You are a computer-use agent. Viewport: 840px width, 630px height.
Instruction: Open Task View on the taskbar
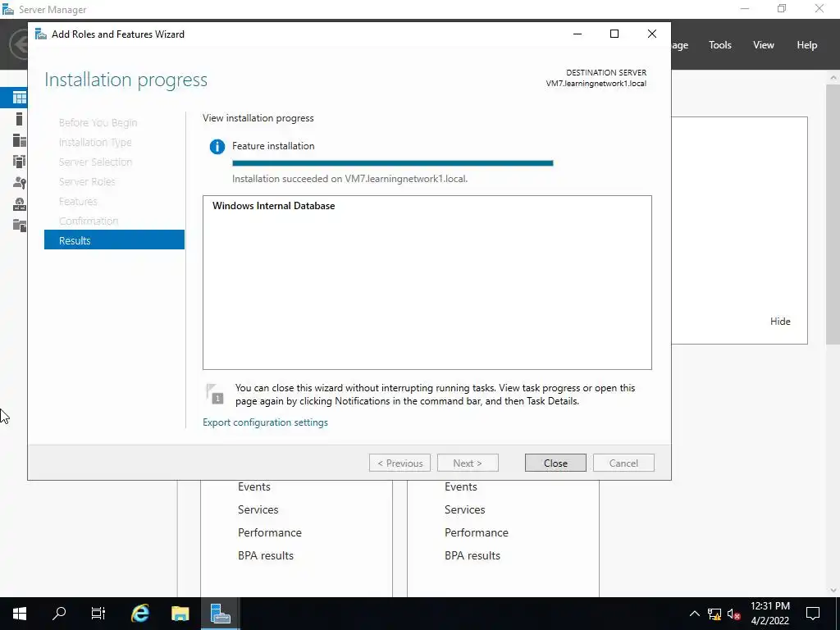[x=98, y=614]
